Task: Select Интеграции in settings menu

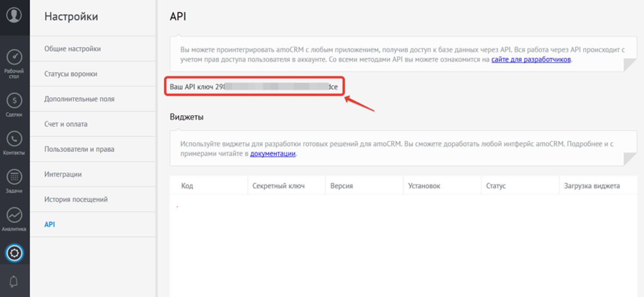Action: tap(63, 175)
